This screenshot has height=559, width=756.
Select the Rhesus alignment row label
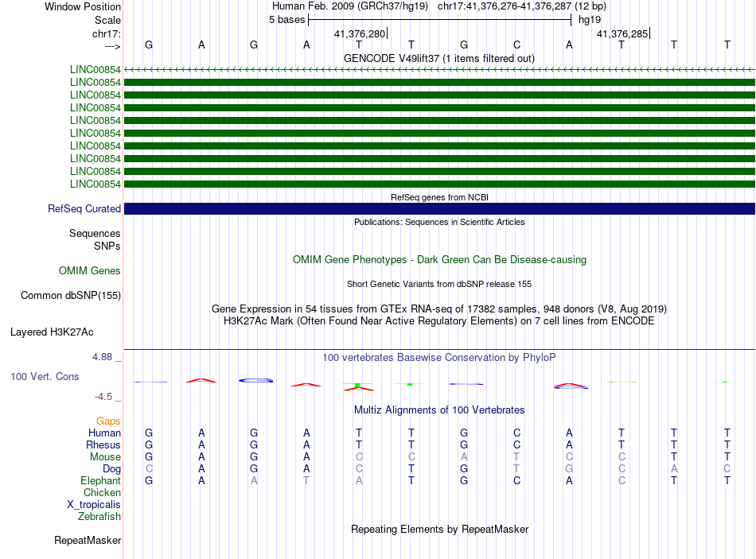click(103, 444)
